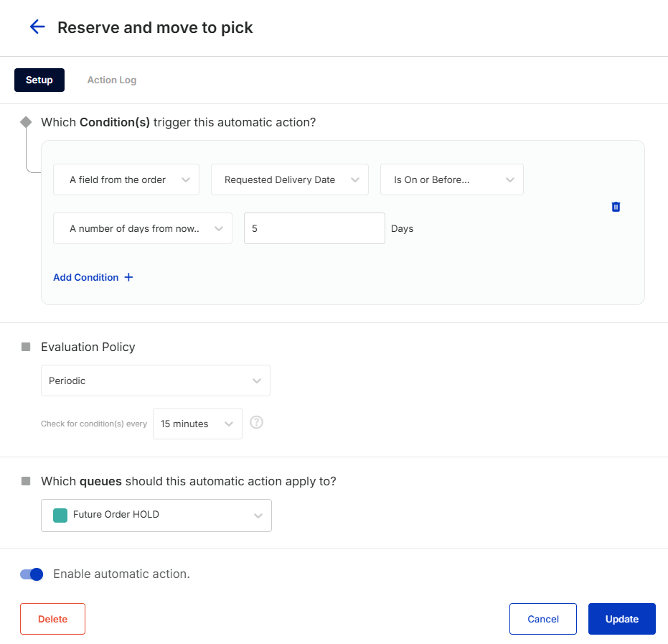Delete condition with trash icon
This screenshot has height=644, width=668.
click(x=616, y=207)
